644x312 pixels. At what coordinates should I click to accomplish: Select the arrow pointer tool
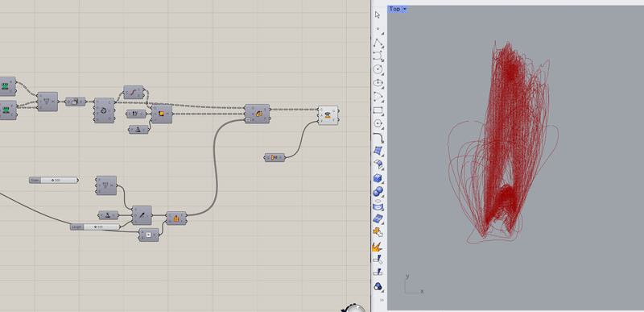(378, 15)
